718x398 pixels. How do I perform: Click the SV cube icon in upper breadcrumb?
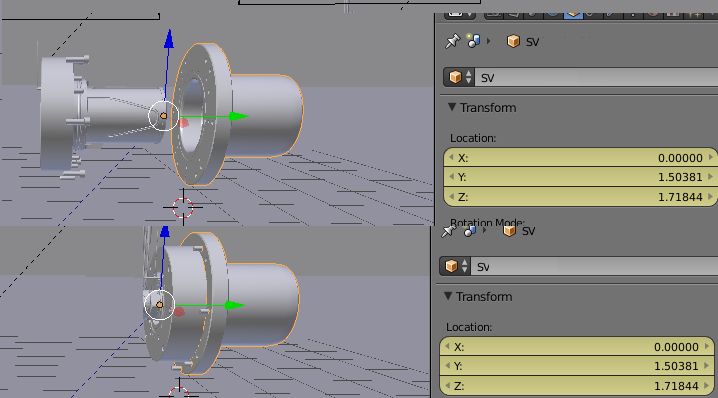click(513, 41)
